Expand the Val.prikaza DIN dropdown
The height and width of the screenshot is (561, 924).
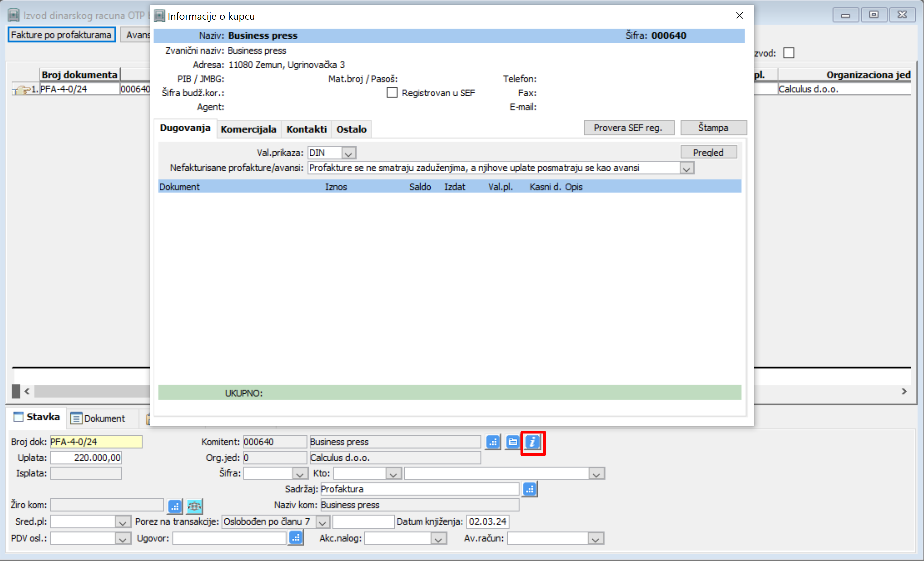[x=348, y=153]
